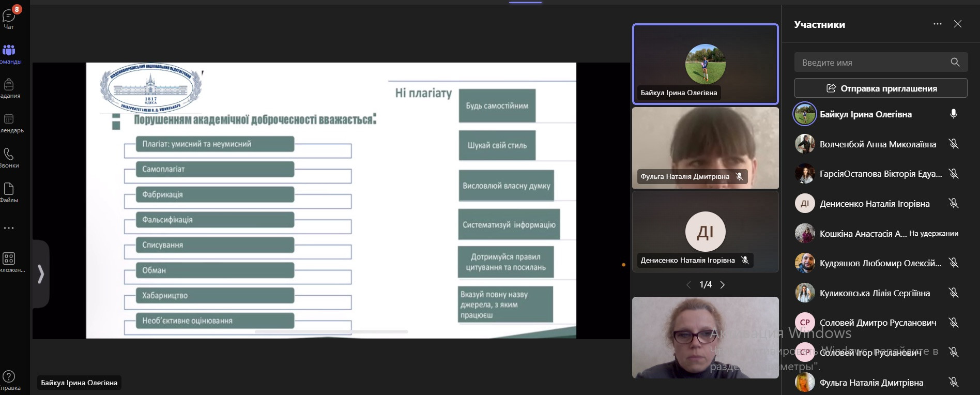The width and height of the screenshot is (980, 395).
Task: Open the Calls section in sidebar
Action: 9,158
